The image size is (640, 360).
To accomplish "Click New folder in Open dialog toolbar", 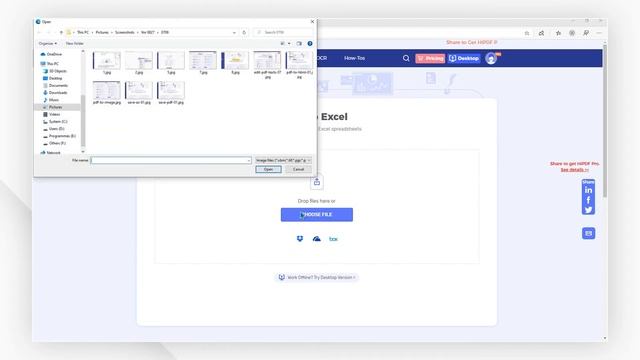I will (74, 43).
